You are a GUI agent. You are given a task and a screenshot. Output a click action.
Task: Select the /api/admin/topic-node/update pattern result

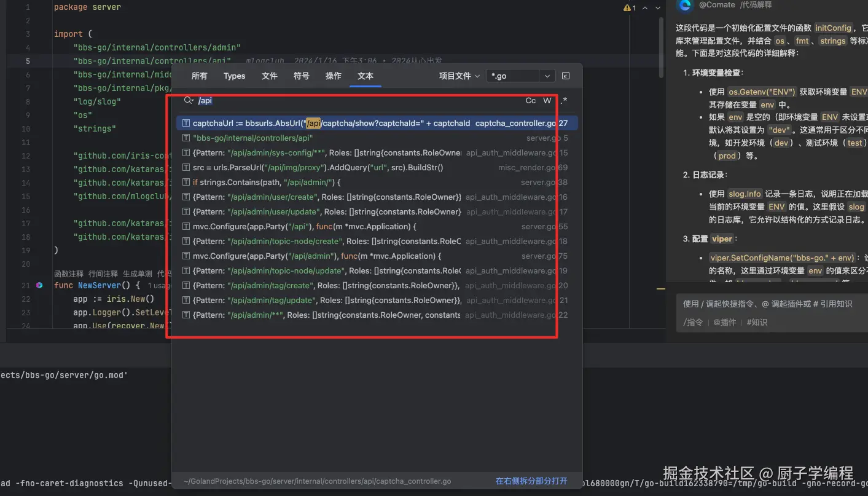click(x=377, y=271)
